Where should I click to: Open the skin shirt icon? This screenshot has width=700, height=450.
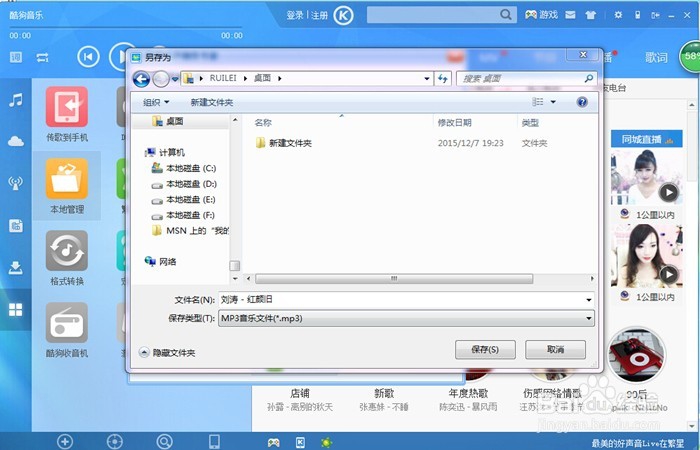[x=591, y=15]
